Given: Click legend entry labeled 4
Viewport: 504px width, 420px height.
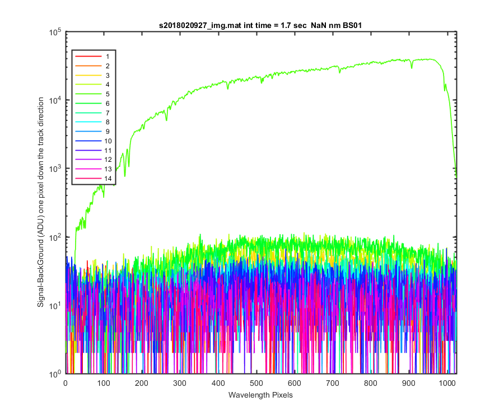Looking at the screenshot, I should [x=92, y=85].
